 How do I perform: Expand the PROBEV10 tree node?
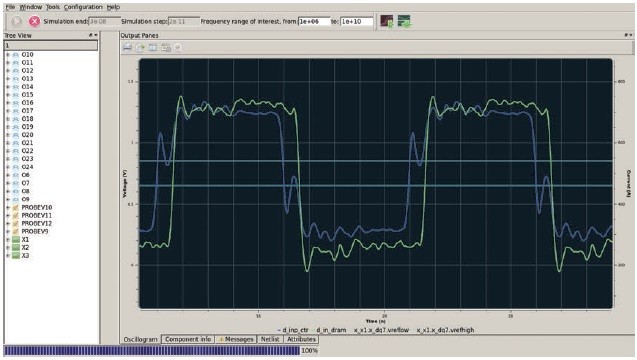point(8,207)
